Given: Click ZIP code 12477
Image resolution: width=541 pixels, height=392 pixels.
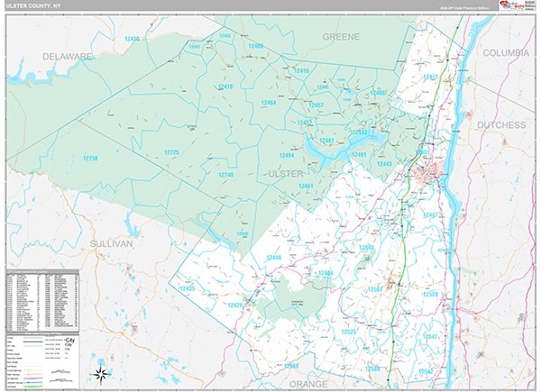Looking at the screenshot, I should coord(430,77).
